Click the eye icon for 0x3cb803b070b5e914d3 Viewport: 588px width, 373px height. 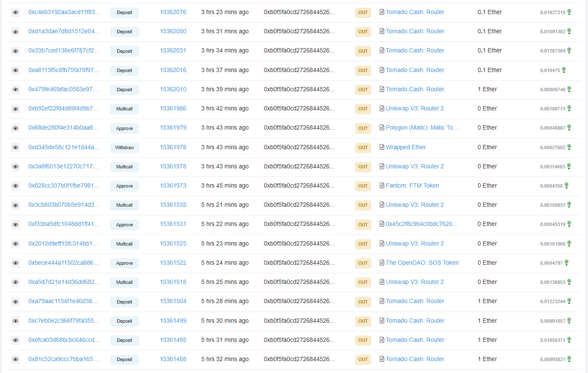(x=15, y=205)
